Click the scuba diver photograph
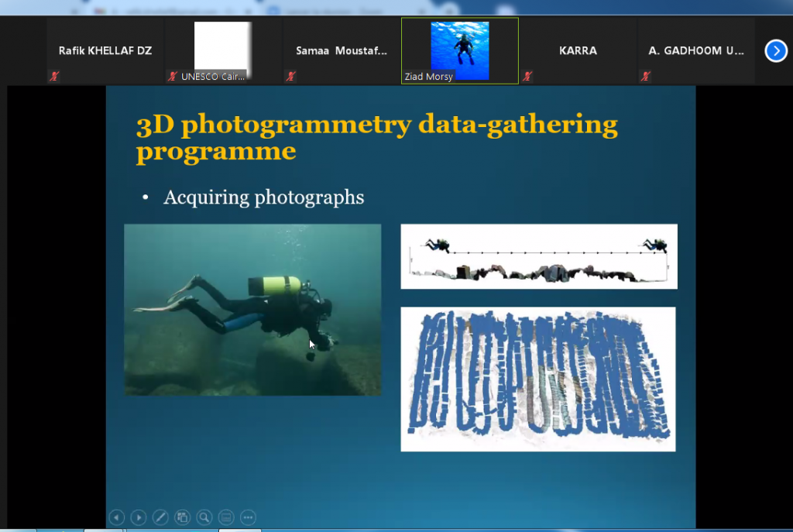 [252, 310]
